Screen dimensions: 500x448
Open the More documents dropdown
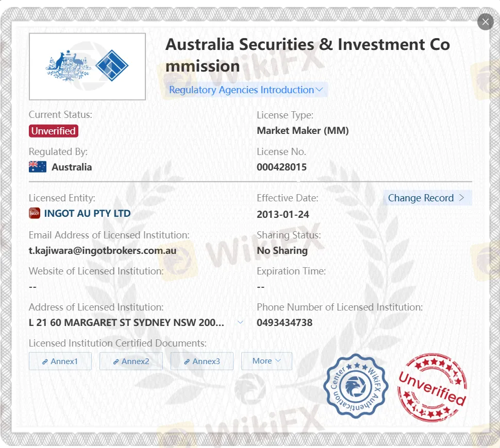[x=266, y=361]
